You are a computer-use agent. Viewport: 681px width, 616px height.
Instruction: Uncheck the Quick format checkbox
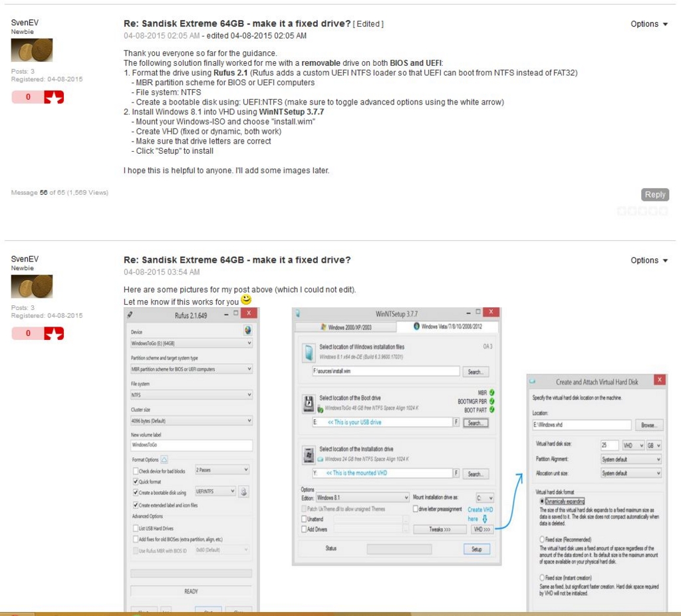pos(136,482)
